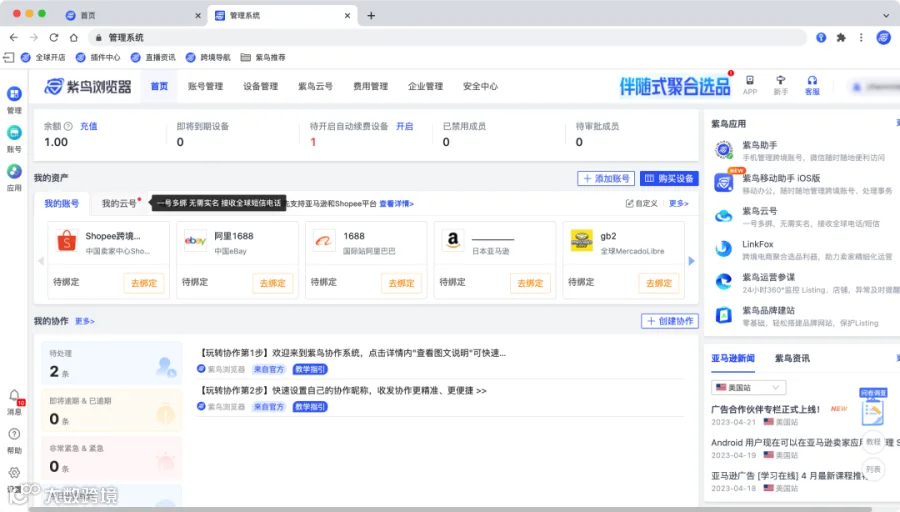The height and width of the screenshot is (512, 900).
Task: Open the 企业管理 menu
Action: coord(425,86)
